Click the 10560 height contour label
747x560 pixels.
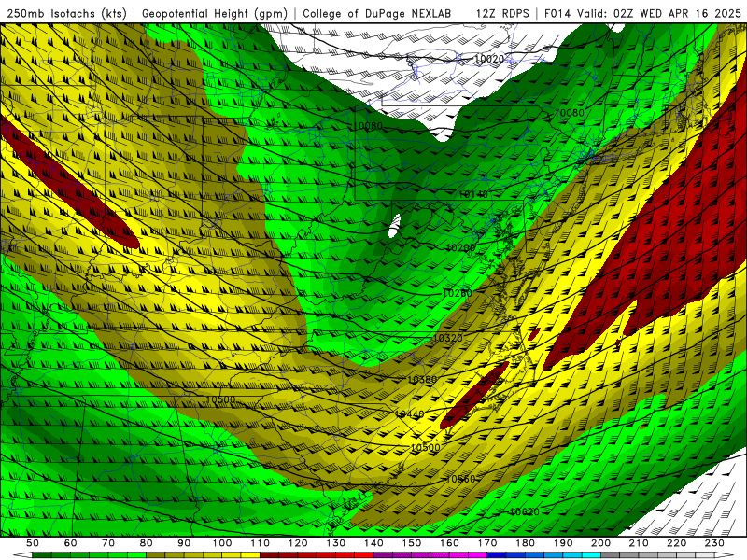coord(460,479)
